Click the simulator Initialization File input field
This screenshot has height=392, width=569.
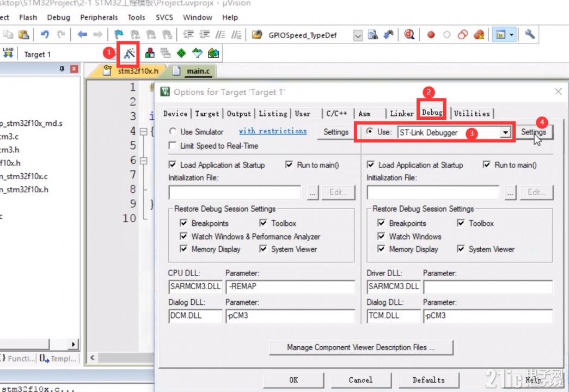pos(235,192)
